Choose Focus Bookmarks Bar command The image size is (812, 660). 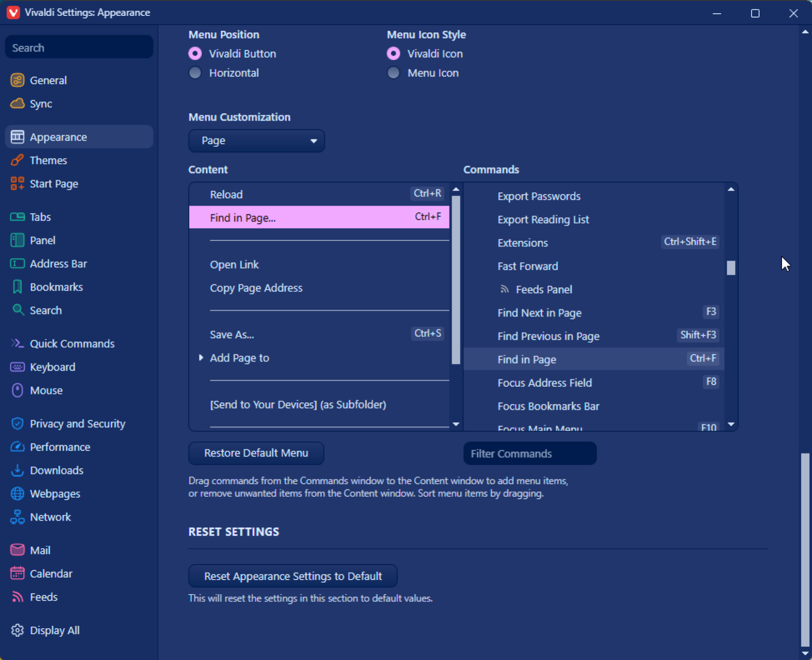tap(594, 406)
